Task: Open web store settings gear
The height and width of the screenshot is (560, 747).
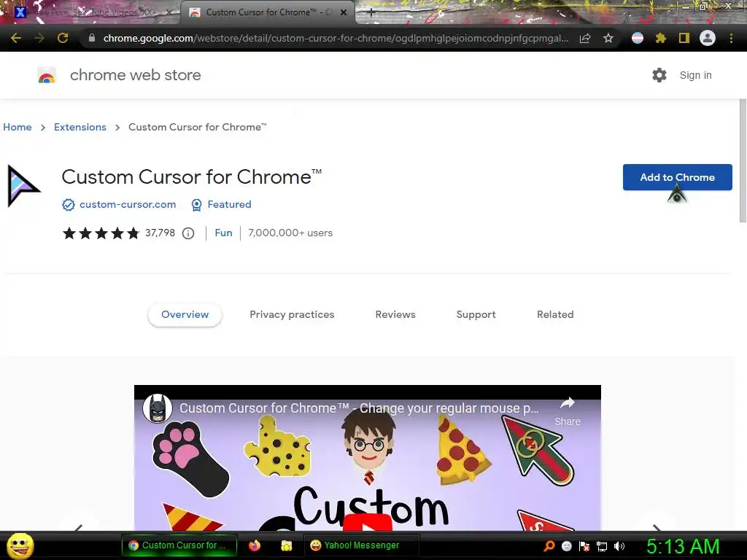Action: (659, 75)
